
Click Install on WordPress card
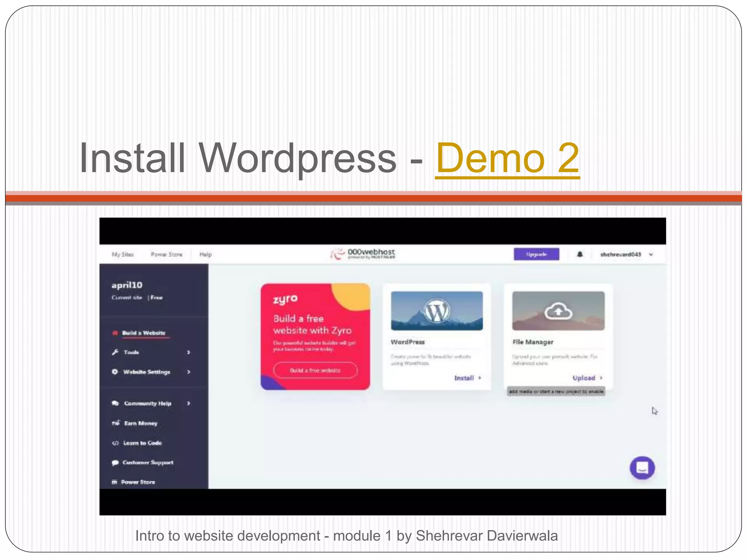point(468,378)
